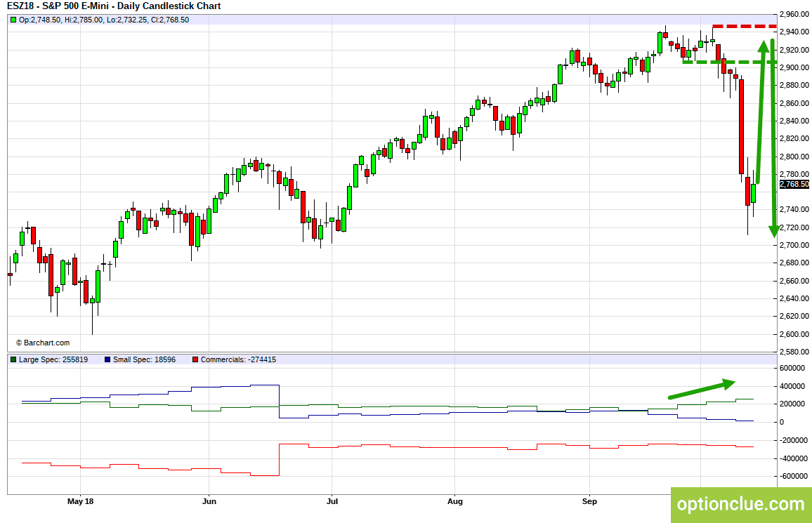Image resolution: width=812 pixels, height=523 pixels.
Task: Select the May 18 date label
Action: (x=80, y=501)
